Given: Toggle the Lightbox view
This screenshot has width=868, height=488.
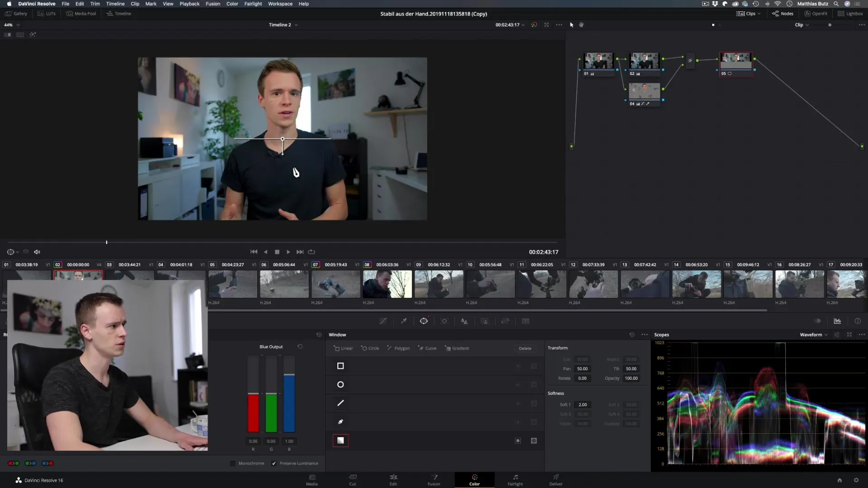Looking at the screenshot, I should coord(850,14).
